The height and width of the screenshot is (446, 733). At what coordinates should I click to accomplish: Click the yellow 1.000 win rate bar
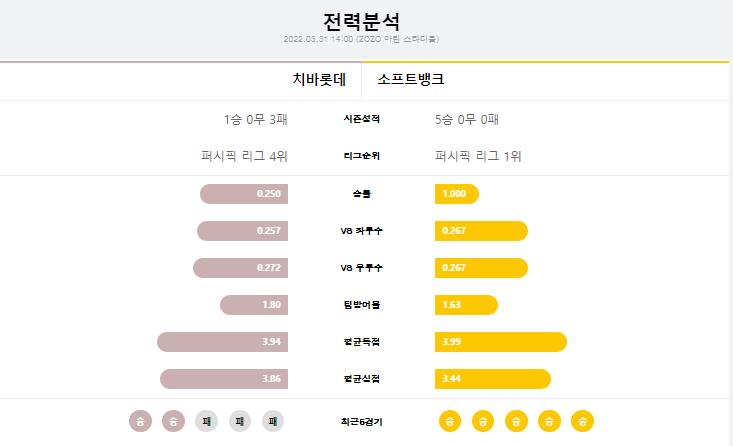tap(457, 194)
